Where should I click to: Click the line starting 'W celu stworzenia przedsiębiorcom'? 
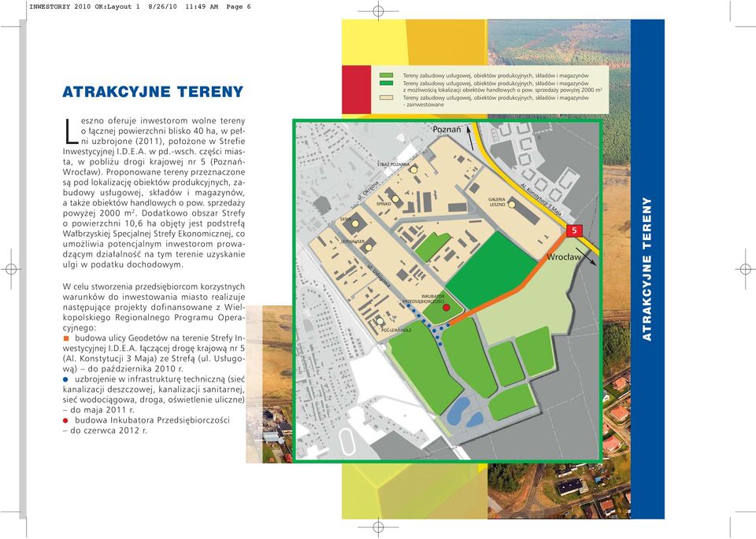click(x=154, y=286)
